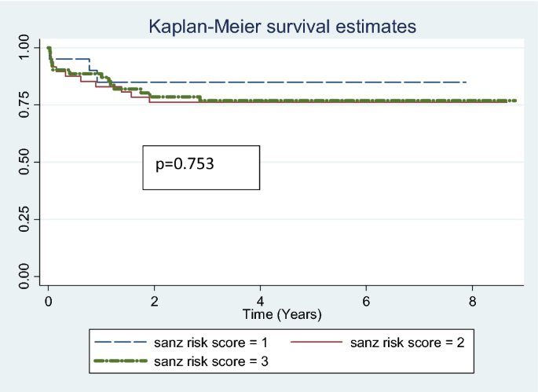Click the 4 x-axis tick label

pos(261,302)
